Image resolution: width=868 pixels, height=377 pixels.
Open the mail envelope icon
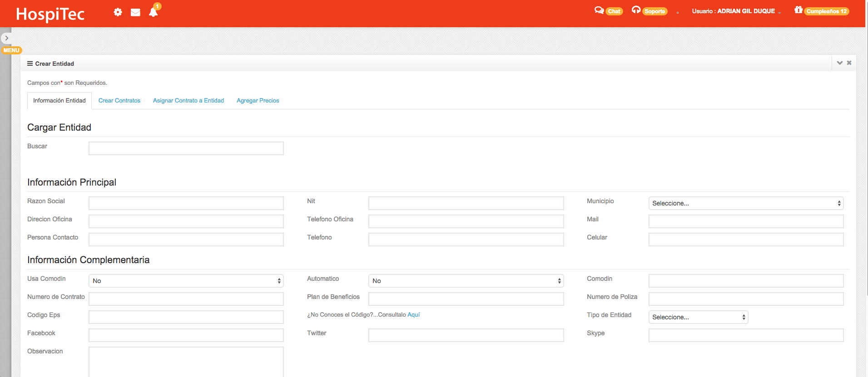point(135,12)
